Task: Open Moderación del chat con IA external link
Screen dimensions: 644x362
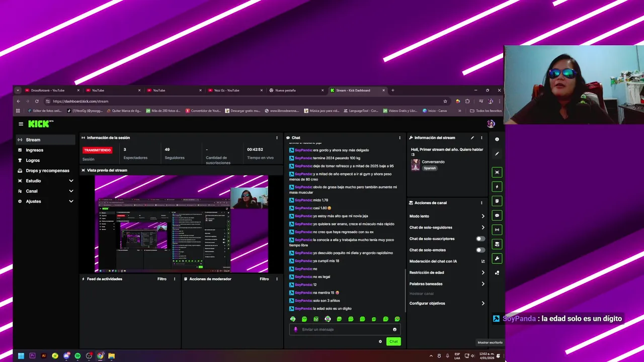Action: pyautogui.click(x=483, y=261)
